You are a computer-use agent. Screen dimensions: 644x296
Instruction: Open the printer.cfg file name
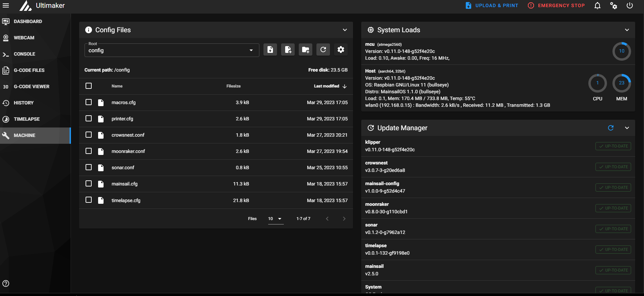[x=122, y=119]
